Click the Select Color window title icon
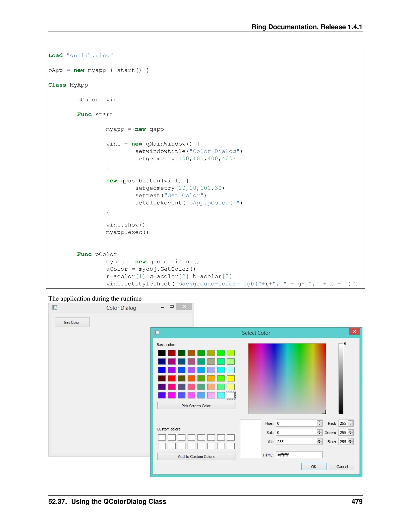Screen dimensions: 411x532 coord(156,332)
